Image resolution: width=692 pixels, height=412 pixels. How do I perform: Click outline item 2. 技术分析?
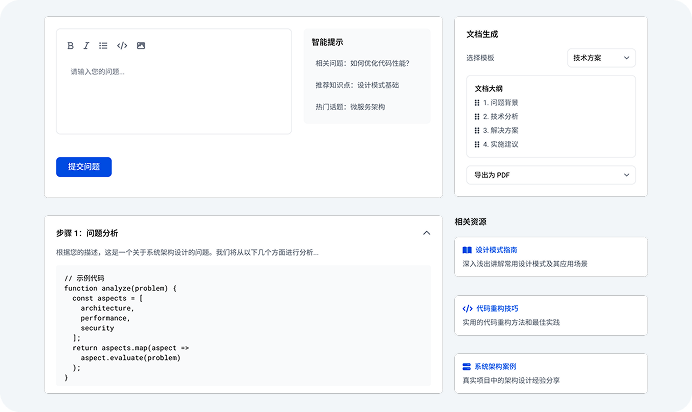pos(500,116)
